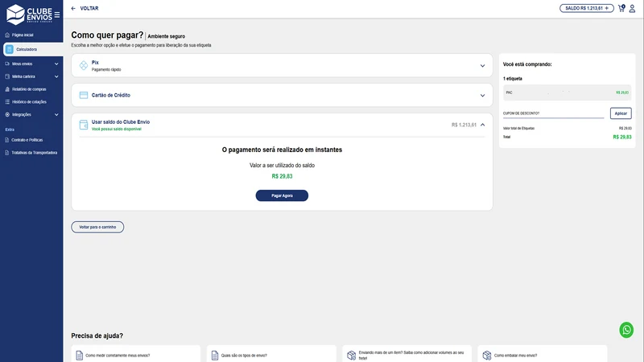Open the Como embalar meu envio card
Screen dimensions: 644x362
[542, 354]
